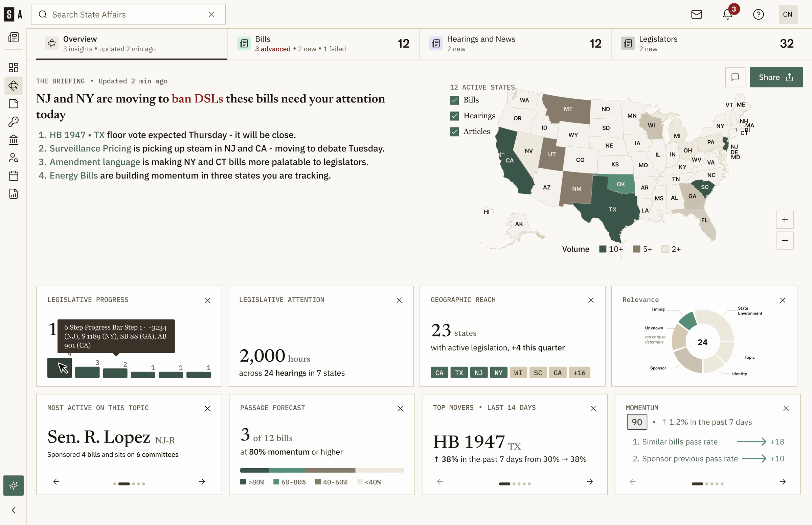Viewport: 812px width, 525px height.
Task: Open the help question mark icon
Action: point(758,14)
